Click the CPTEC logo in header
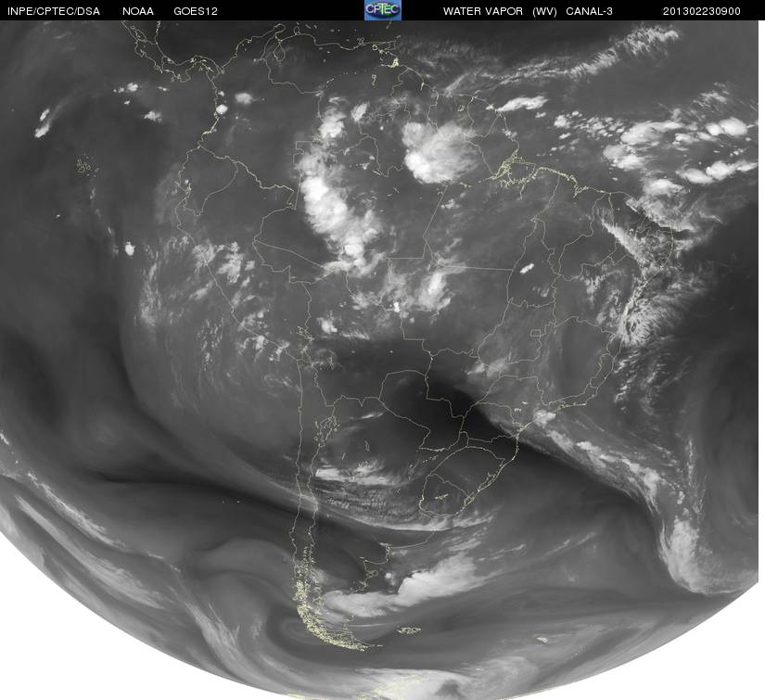Viewport: 765px width, 700px height. [382, 10]
